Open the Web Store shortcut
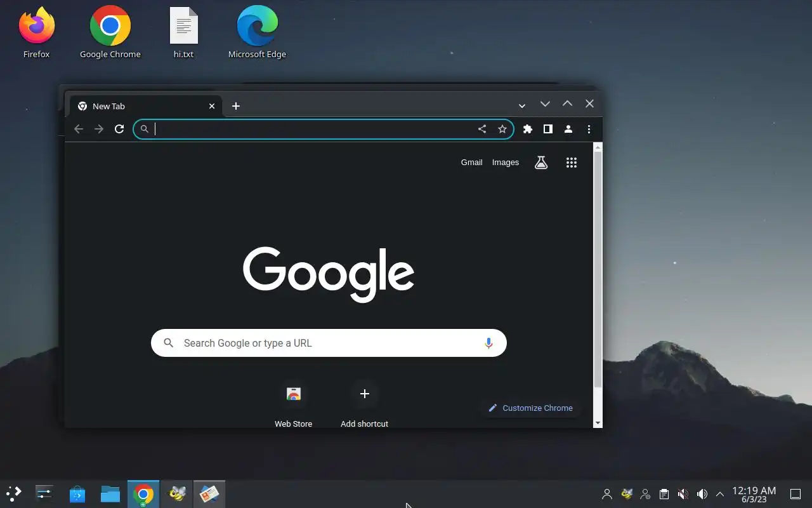The image size is (812, 508). point(293,403)
